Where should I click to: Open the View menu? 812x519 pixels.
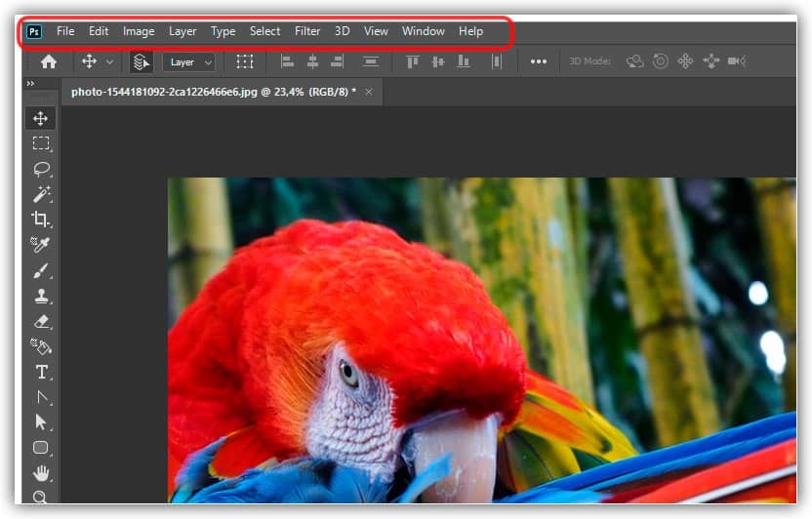pyautogui.click(x=376, y=31)
